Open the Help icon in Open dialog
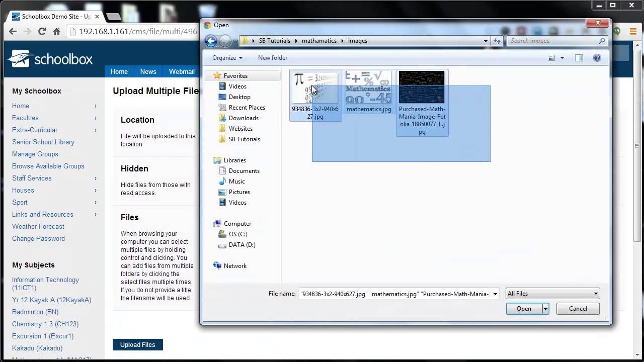644x362 pixels. (x=597, y=58)
